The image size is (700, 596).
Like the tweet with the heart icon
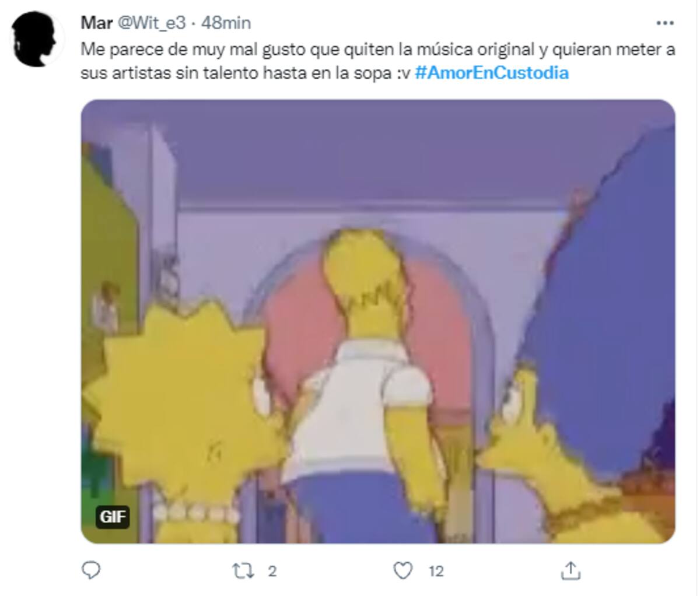[x=402, y=570]
